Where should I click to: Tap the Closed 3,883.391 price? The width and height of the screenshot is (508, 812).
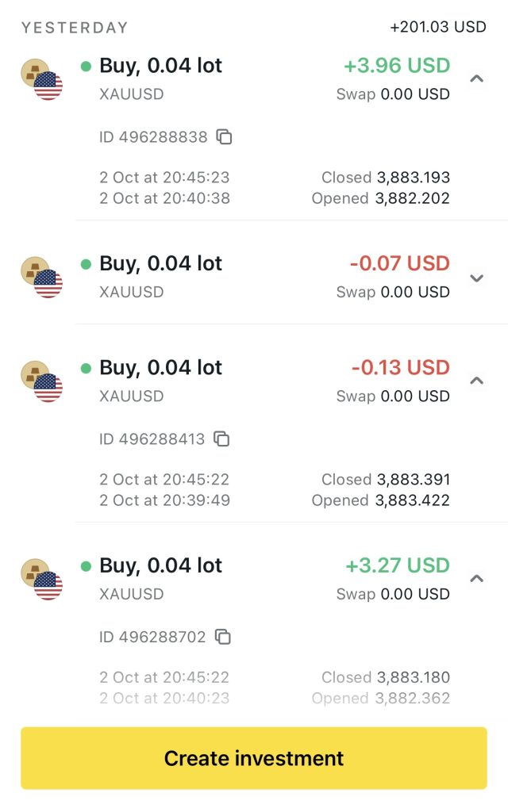[x=386, y=479]
